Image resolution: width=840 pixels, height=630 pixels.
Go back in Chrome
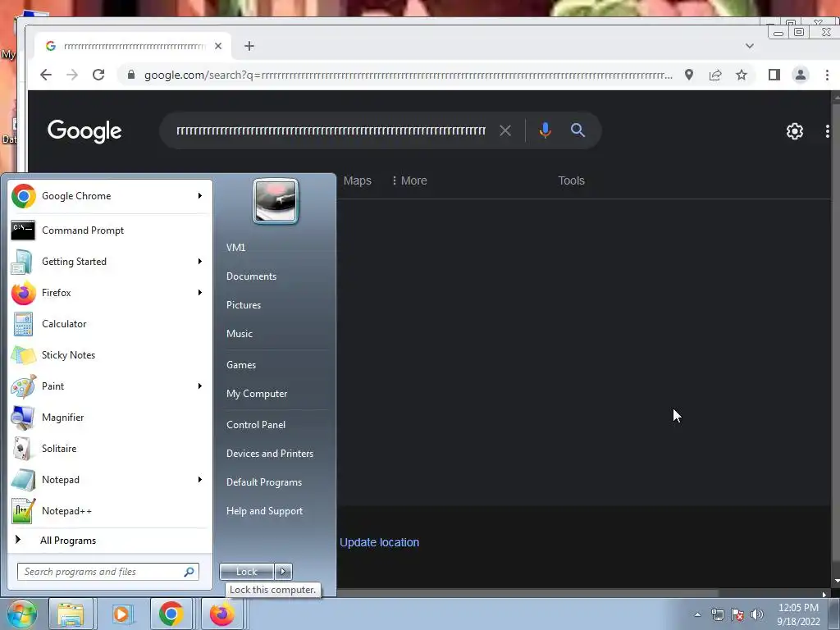pyautogui.click(x=46, y=75)
